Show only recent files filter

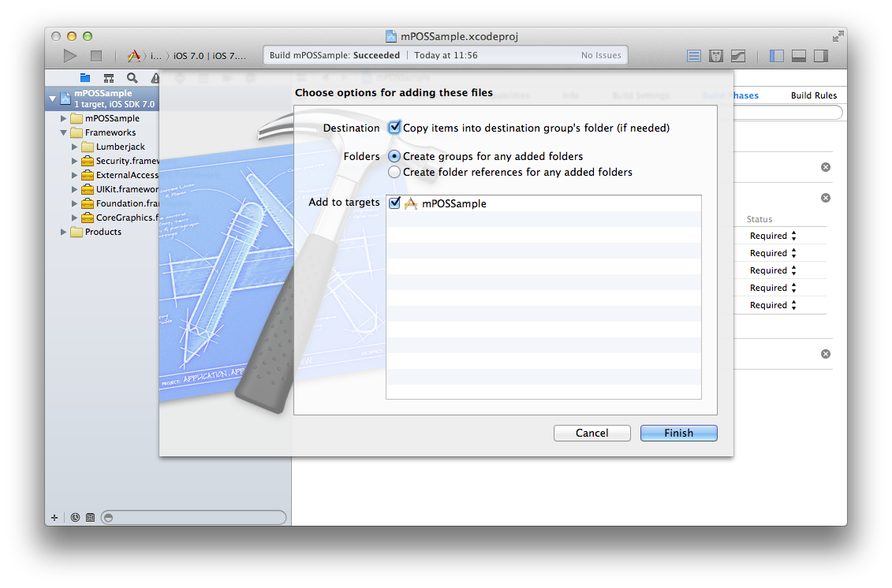click(75, 518)
